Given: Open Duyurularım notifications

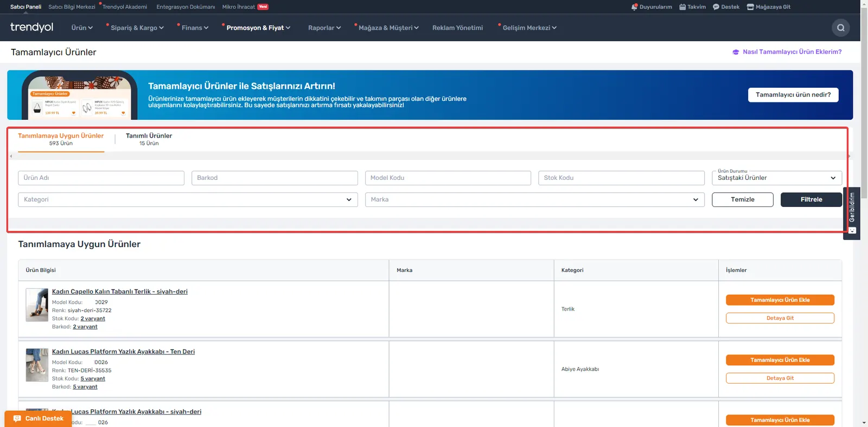Looking at the screenshot, I should (652, 7).
